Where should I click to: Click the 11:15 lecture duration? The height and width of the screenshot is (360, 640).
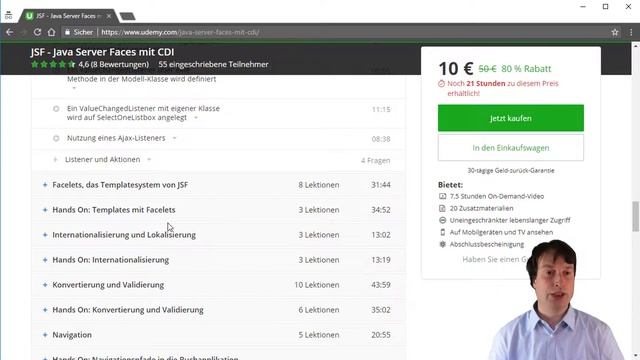click(381, 109)
